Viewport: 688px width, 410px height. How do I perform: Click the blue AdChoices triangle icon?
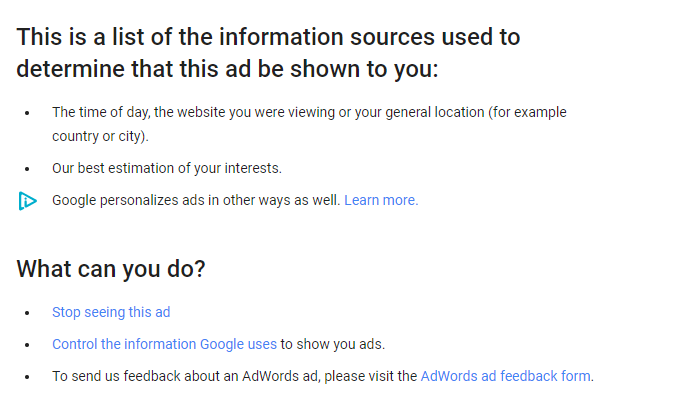click(28, 201)
